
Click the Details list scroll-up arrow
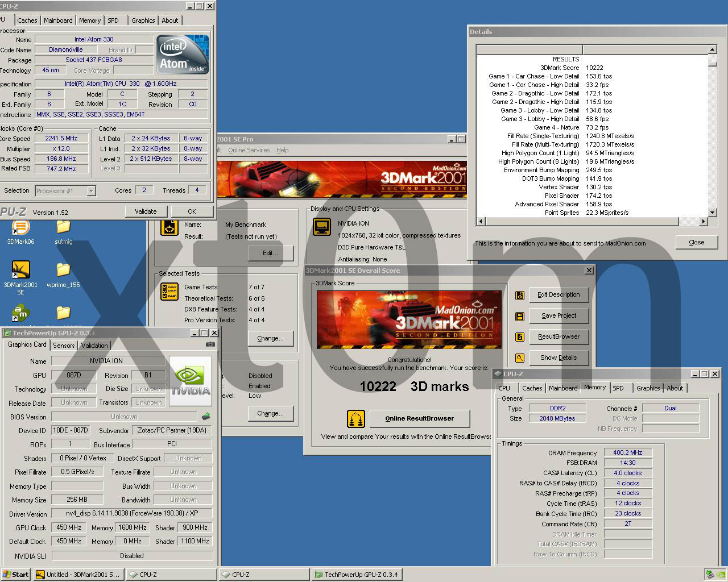pos(712,50)
